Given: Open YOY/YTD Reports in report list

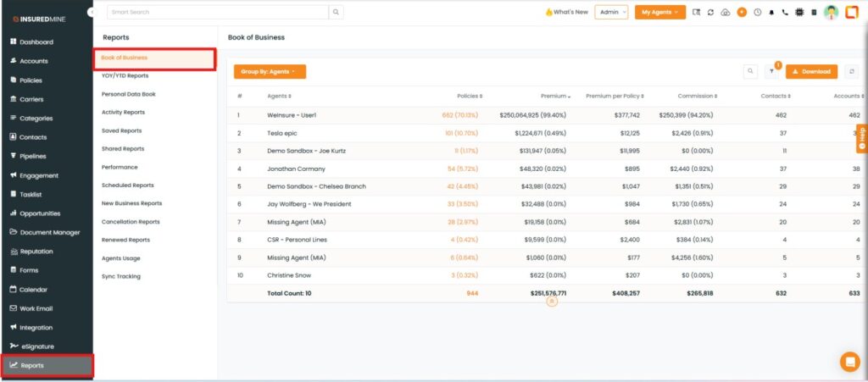Looking at the screenshot, I should point(125,75).
